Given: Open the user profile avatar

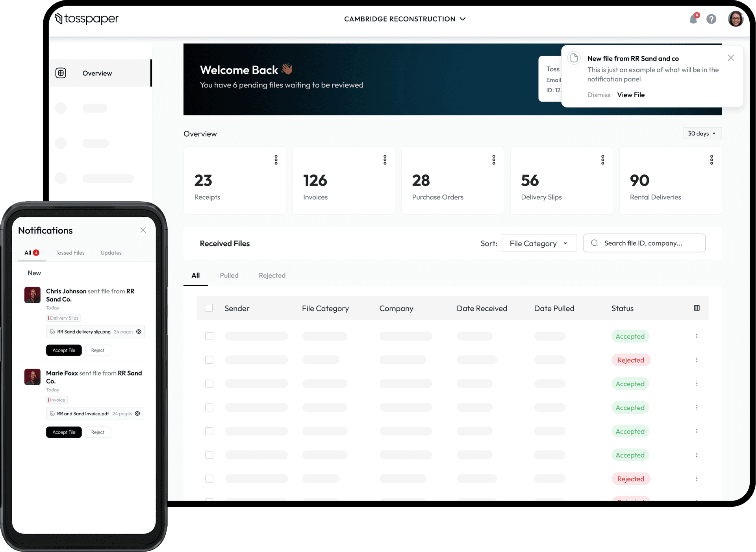Looking at the screenshot, I should coord(736,19).
